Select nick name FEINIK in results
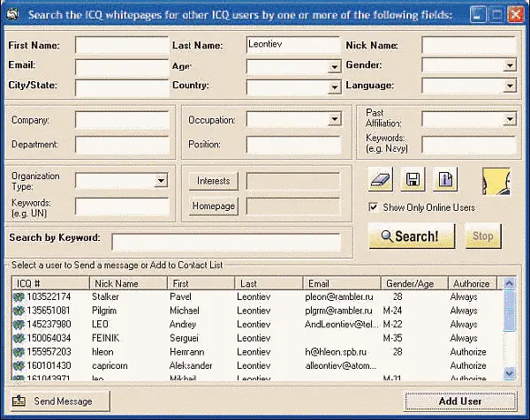Screen dimensions: 530x420 tap(105, 338)
